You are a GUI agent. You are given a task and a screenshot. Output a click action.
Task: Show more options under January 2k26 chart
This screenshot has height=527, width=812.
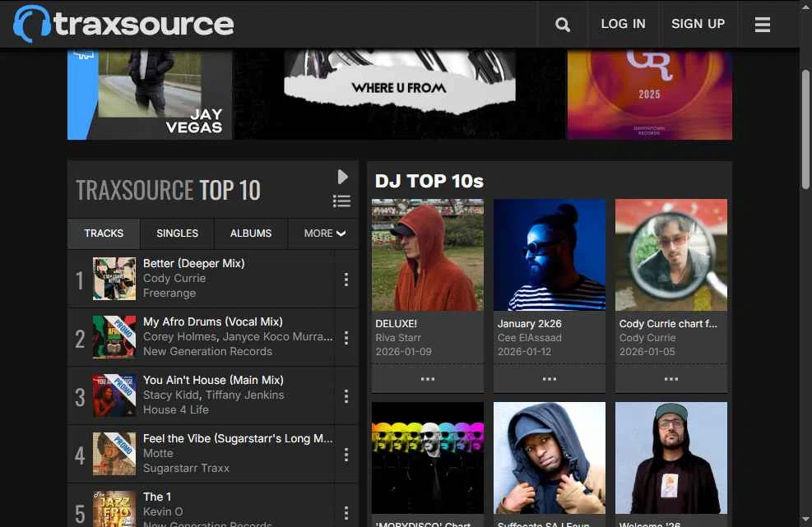pos(550,379)
